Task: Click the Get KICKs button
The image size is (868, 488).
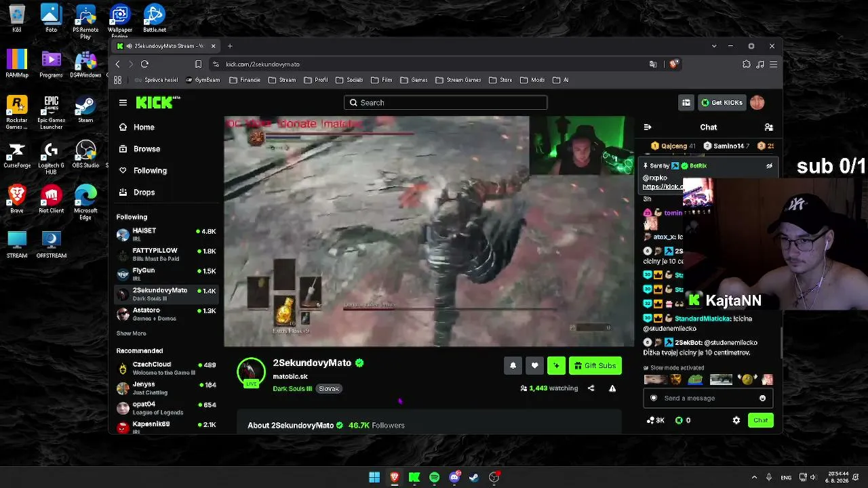Action: (x=722, y=102)
